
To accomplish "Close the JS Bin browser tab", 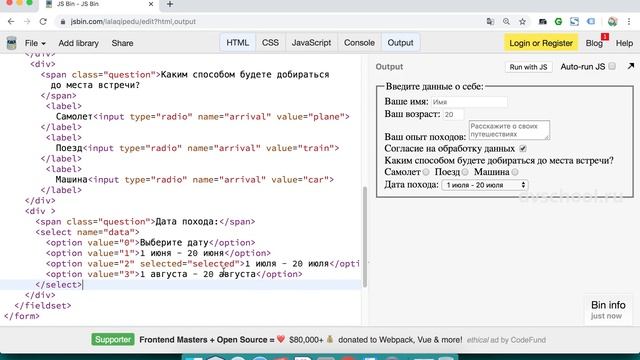I will coord(151,4).
